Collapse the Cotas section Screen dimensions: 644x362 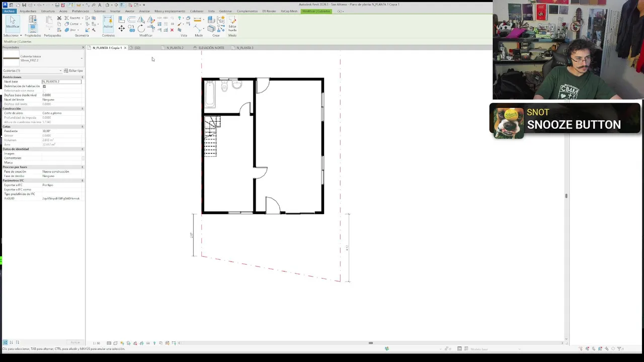[83, 126]
